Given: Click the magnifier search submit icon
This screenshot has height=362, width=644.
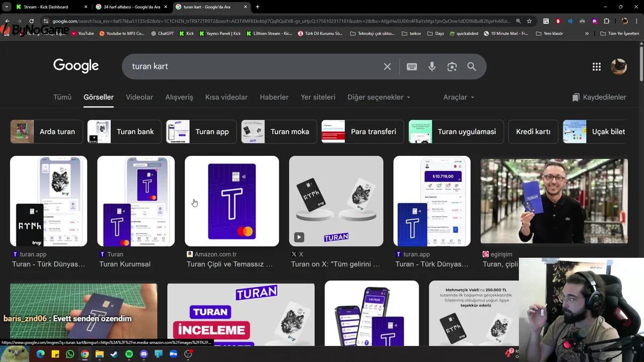Looking at the screenshot, I should [471, 66].
